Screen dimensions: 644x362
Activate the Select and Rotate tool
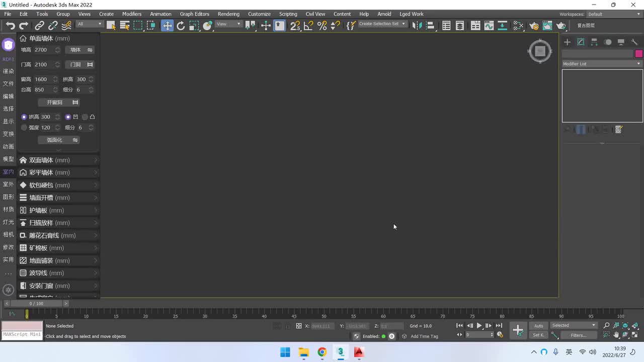[x=181, y=26]
